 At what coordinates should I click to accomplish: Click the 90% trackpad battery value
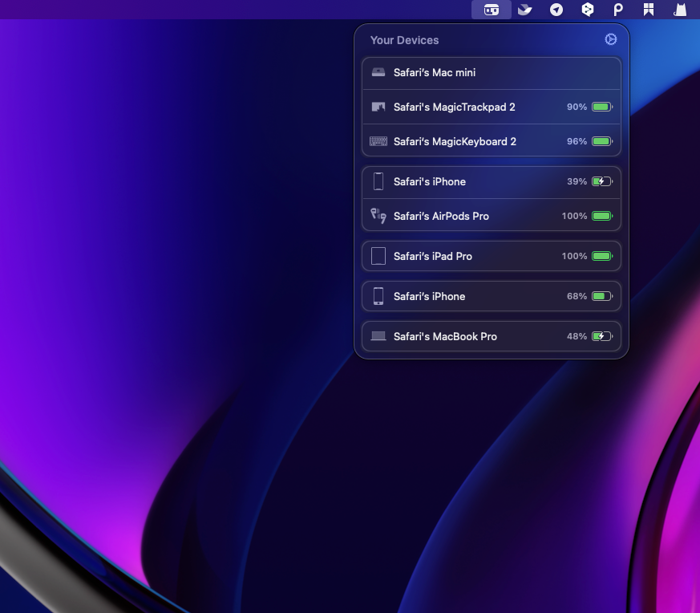[x=577, y=107]
